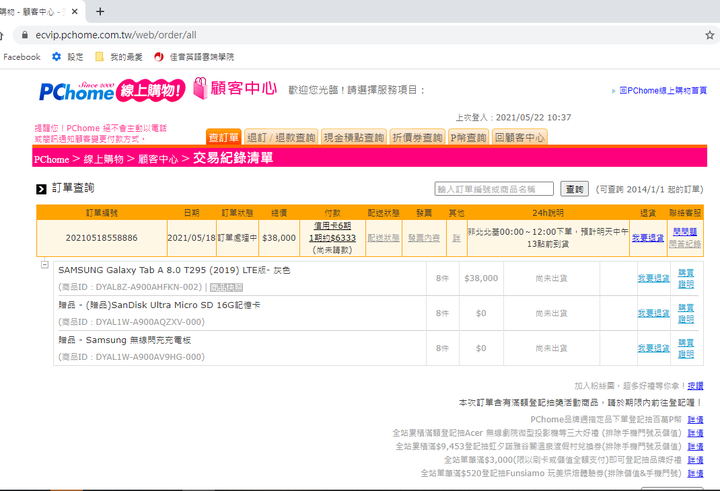Open 購買證明 for the SanDisk card
This screenshot has height=491, width=720.
pyautogui.click(x=686, y=313)
